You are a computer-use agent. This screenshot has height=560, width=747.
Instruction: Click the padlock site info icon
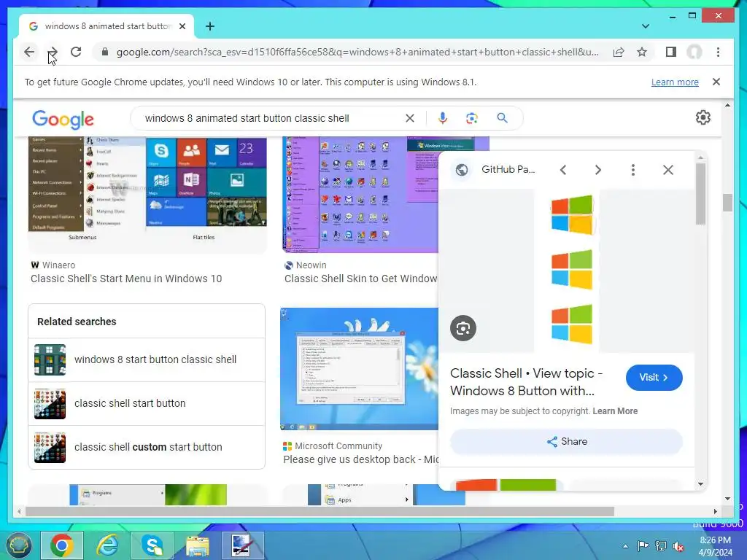(x=105, y=52)
